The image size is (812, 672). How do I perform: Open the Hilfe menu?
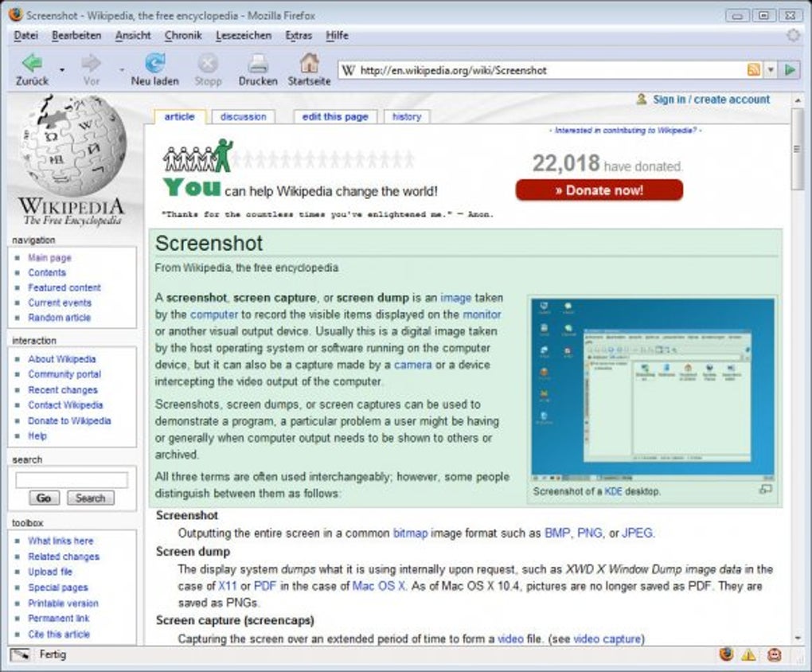coord(337,35)
